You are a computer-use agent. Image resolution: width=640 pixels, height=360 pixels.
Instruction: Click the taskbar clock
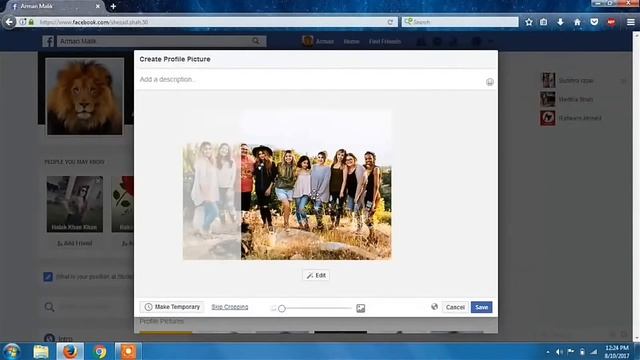pos(616,352)
